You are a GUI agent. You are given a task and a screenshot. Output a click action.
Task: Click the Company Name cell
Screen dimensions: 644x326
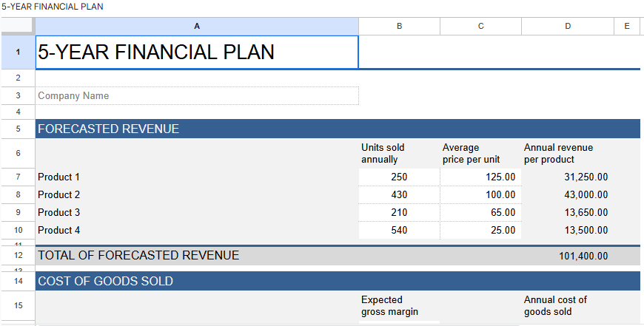pos(197,96)
